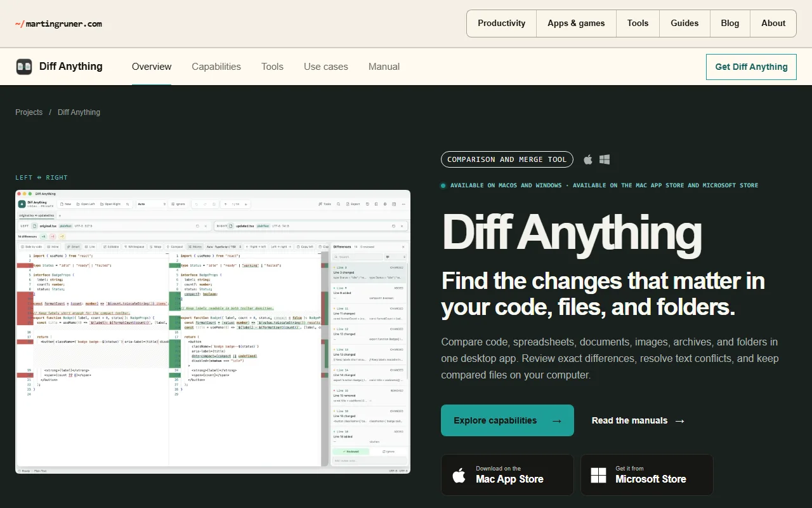Toggle Moves option in app screenshot
The image size is (812, 508).
tap(195, 246)
